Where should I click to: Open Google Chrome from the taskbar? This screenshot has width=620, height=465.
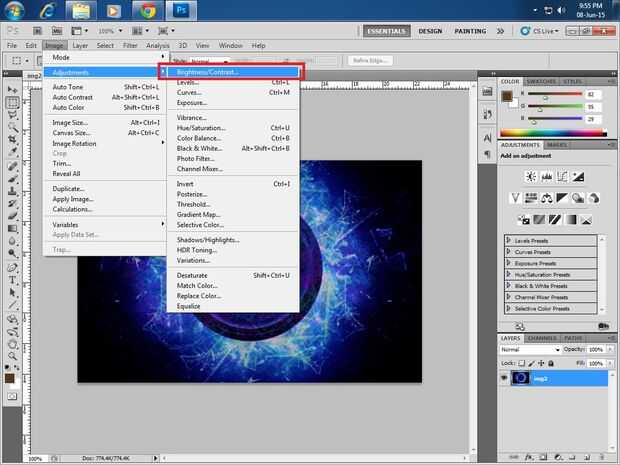[x=149, y=13]
